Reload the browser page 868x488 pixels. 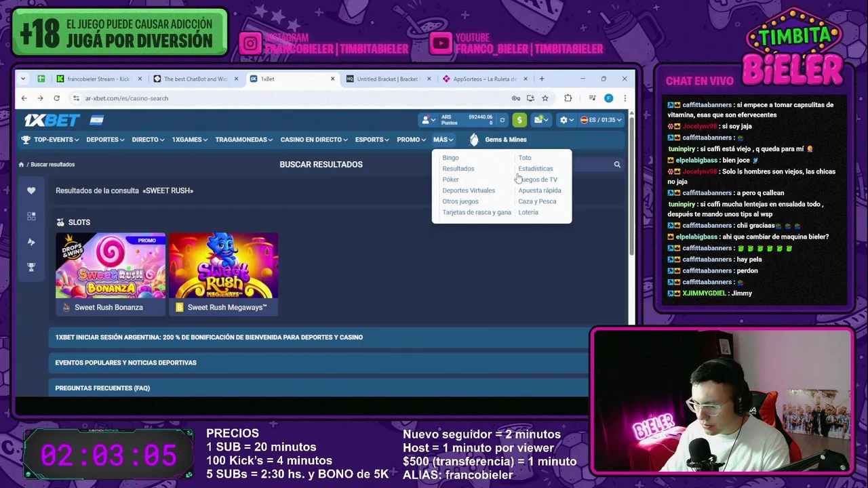[x=56, y=98]
